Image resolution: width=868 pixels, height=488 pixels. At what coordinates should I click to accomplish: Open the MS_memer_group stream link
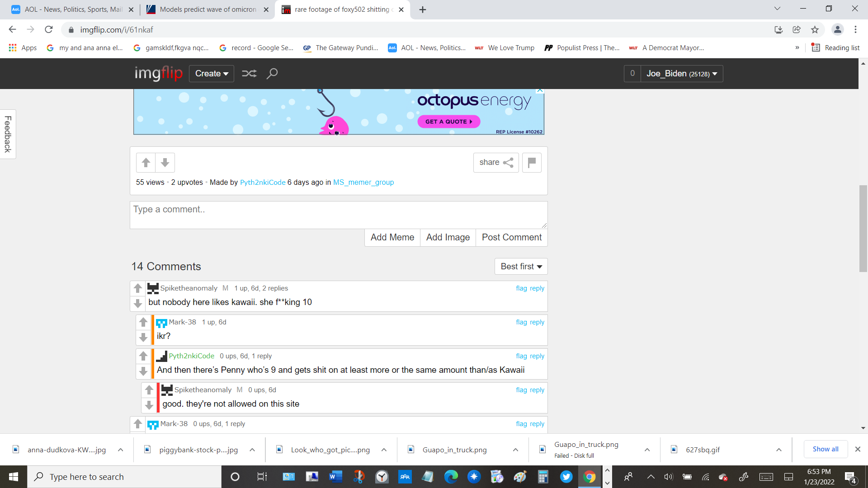[363, 183]
